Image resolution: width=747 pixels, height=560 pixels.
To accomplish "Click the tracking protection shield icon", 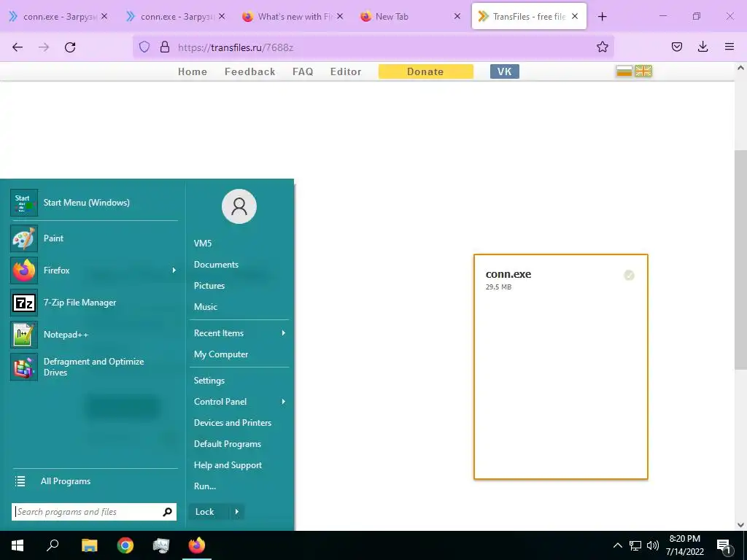I will [x=144, y=47].
